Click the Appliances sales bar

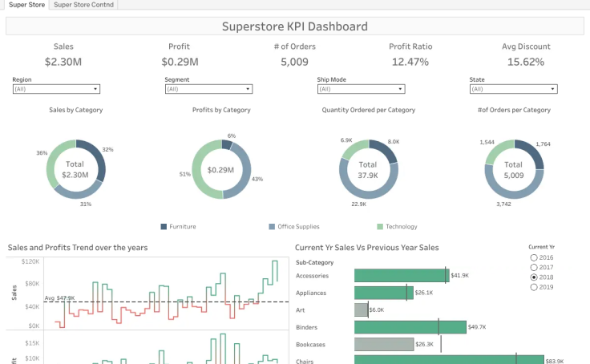[x=384, y=293]
